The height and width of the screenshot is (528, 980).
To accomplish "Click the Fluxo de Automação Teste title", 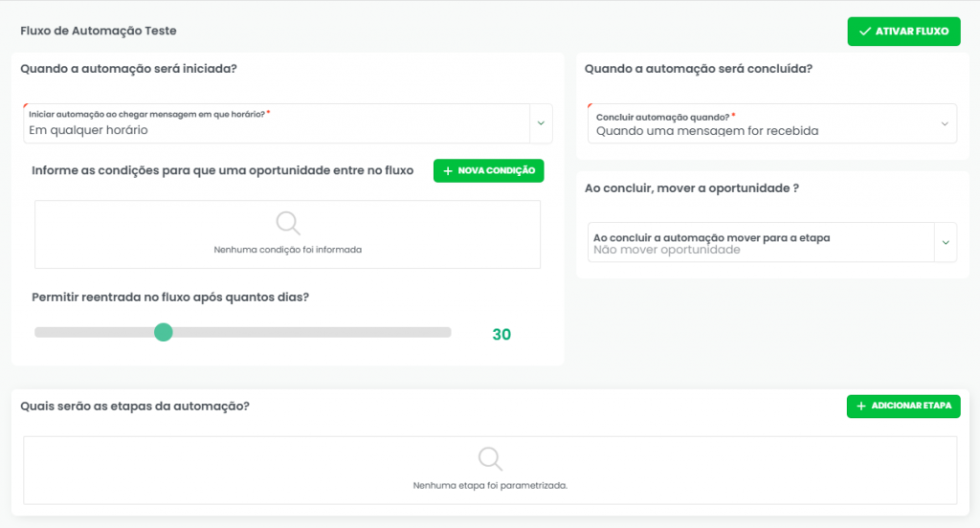I will click(x=98, y=31).
